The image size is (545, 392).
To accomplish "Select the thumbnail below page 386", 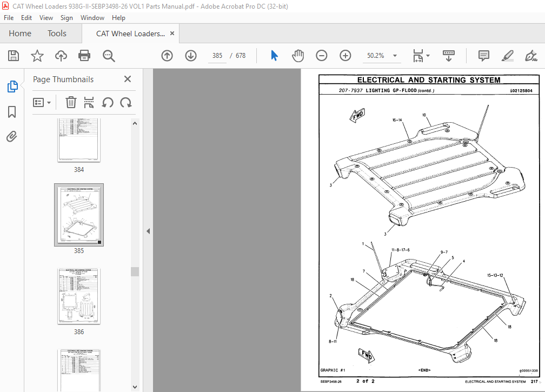I will tap(79, 370).
